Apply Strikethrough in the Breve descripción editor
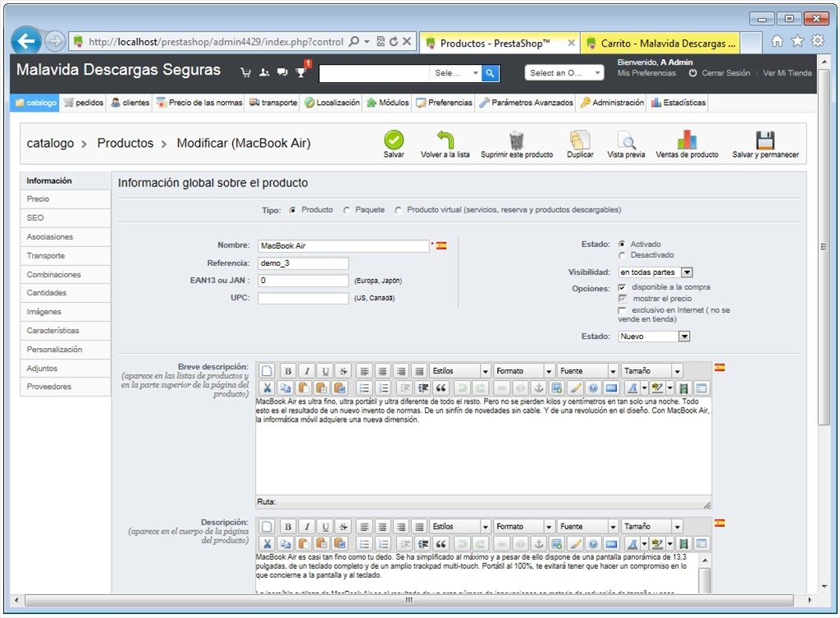This screenshot has height=618, width=840. point(344,371)
